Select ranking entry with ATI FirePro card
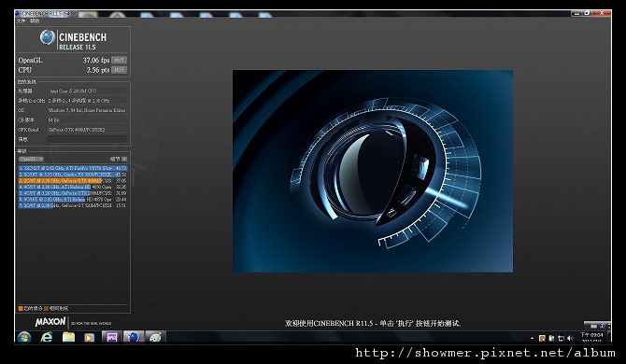The height and width of the screenshot is (364, 626). (73, 168)
